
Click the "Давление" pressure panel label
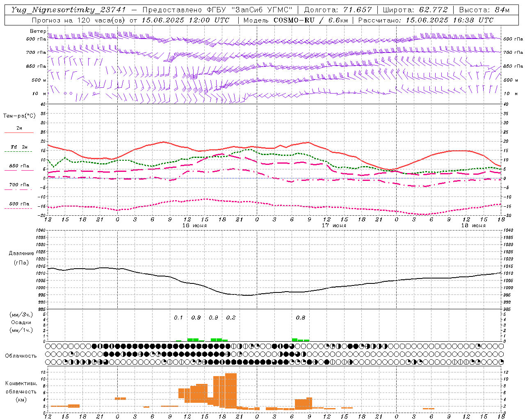click(x=21, y=253)
